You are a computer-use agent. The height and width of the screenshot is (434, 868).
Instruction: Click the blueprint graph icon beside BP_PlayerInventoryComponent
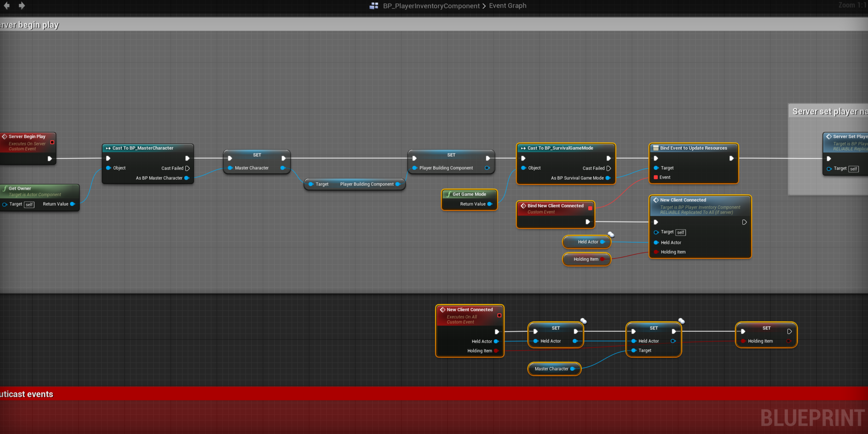tap(374, 6)
